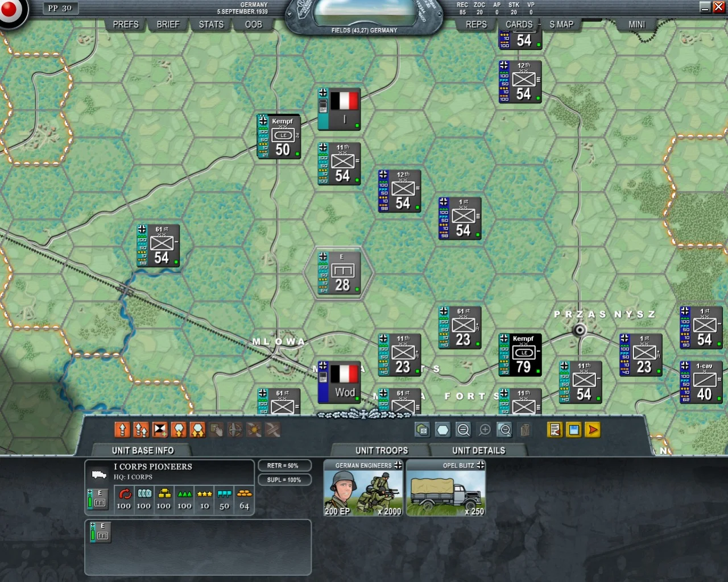Select the UNIT BASE INFO tab
The height and width of the screenshot is (582, 728).
click(x=143, y=450)
